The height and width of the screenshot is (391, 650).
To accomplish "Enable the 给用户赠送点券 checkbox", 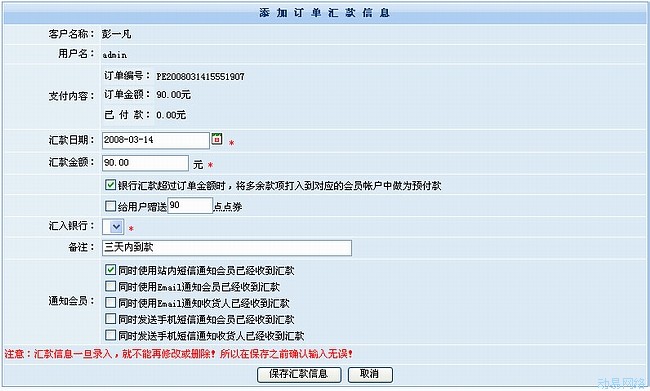I will click(110, 206).
